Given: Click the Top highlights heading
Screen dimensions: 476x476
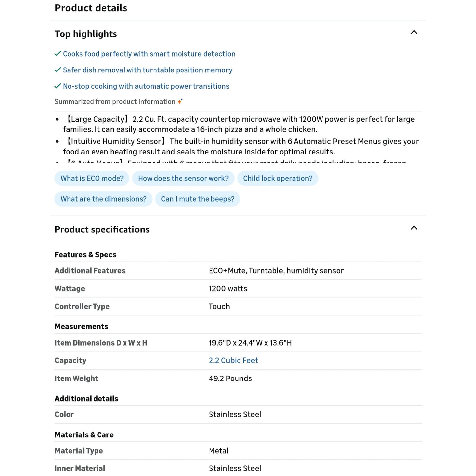Looking at the screenshot, I should (x=86, y=34).
